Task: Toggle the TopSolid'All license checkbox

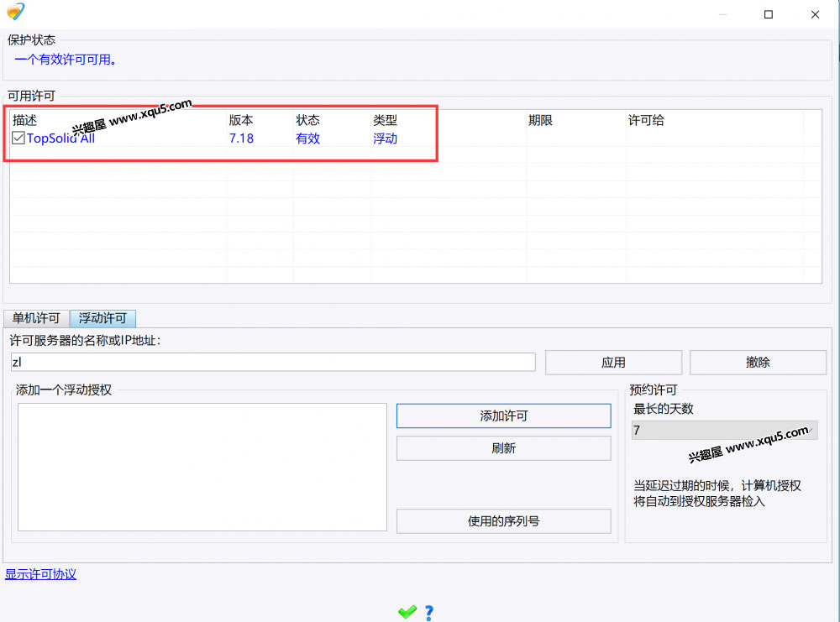Action: pos(18,139)
